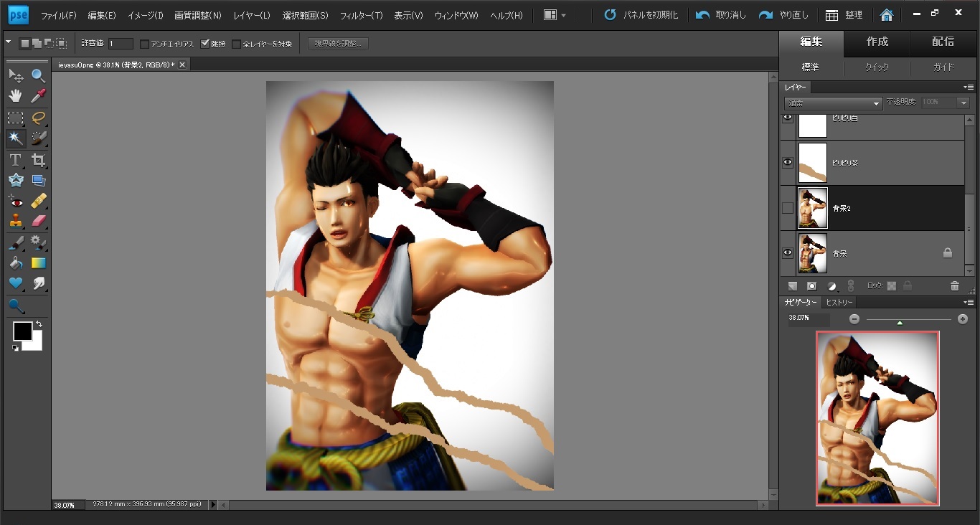Open the workspace layout dropdown
This screenshot has height=525, width=980.
pos(555,14)
